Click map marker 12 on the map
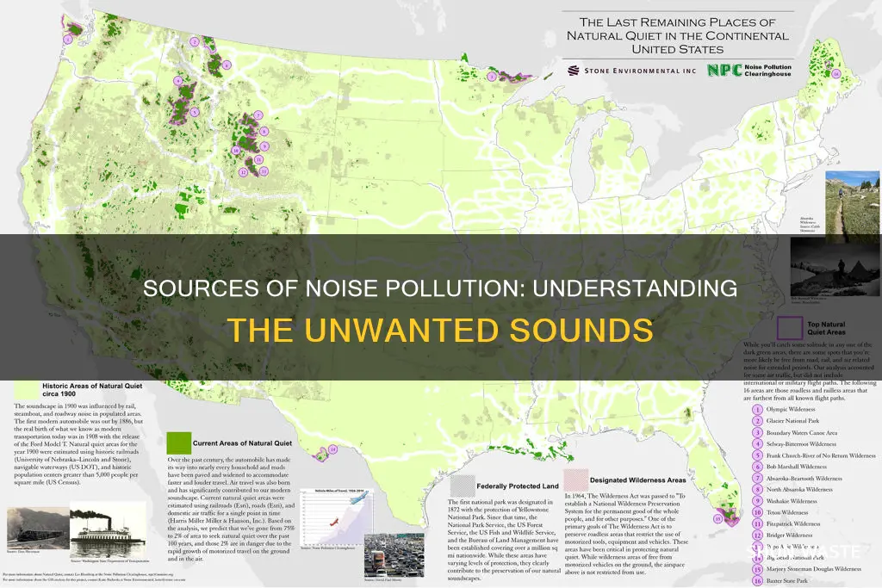Viewport: 882px width, 588px height. click(243, 172)
